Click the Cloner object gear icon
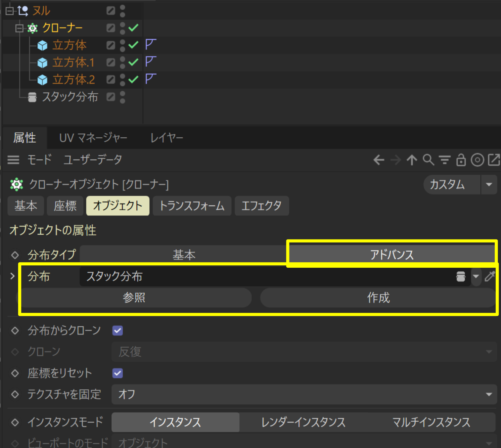The width and height of the screenshot is (501, 448). pyautogui.click(x=32, y=28)
